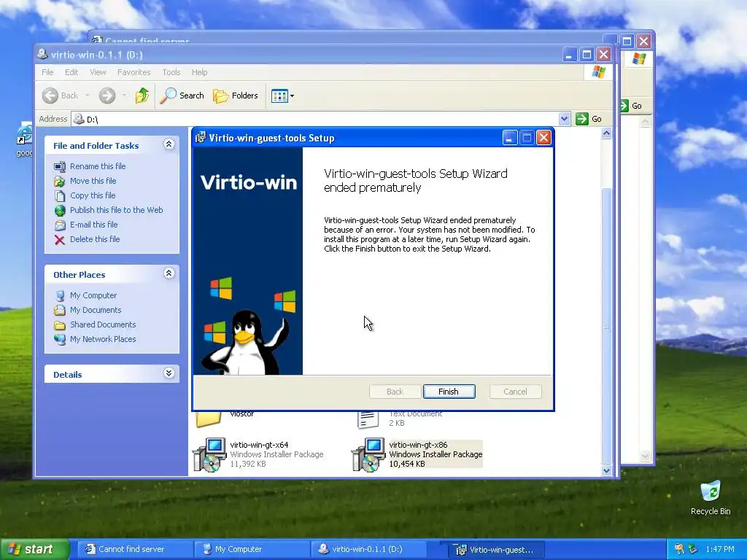This screenshot has height=560, width=747.
Task: Click the Explorer scrollbar down arrow
Action: tap(606, 470)
